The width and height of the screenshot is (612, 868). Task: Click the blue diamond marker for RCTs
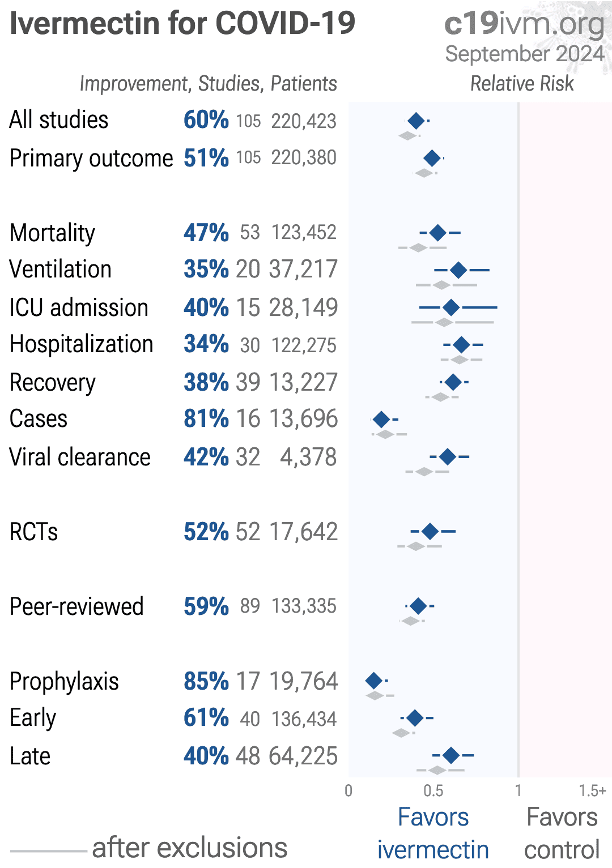[430, 531]
